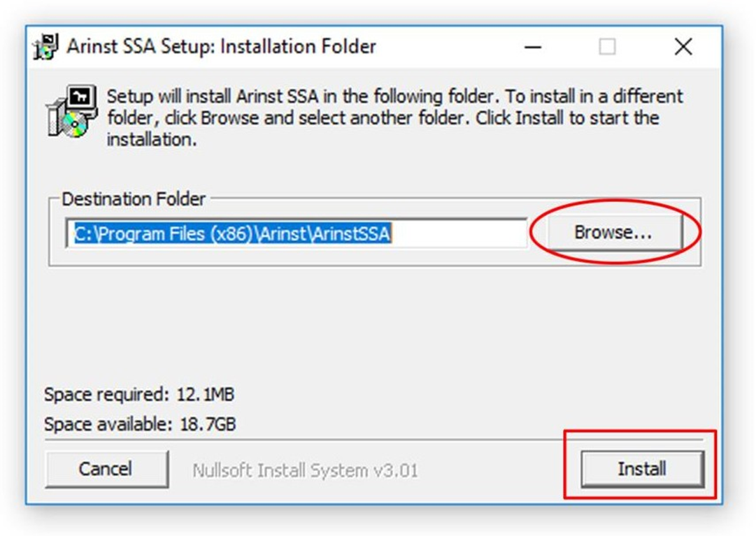The height and width of the screenshot is (536, 756).
Task: Close the setup dialog with the X
Action: click(x=683, y=48)
